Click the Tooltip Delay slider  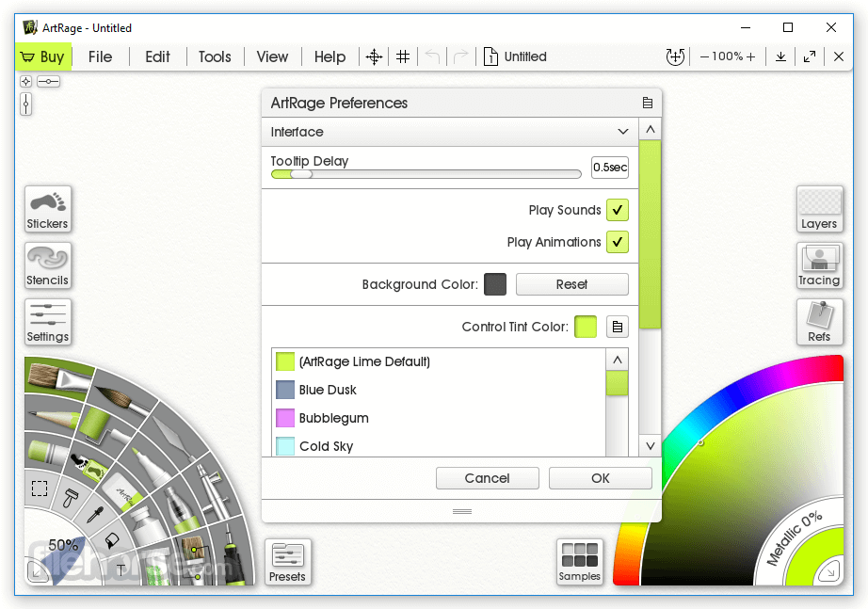tap(426, 174)
